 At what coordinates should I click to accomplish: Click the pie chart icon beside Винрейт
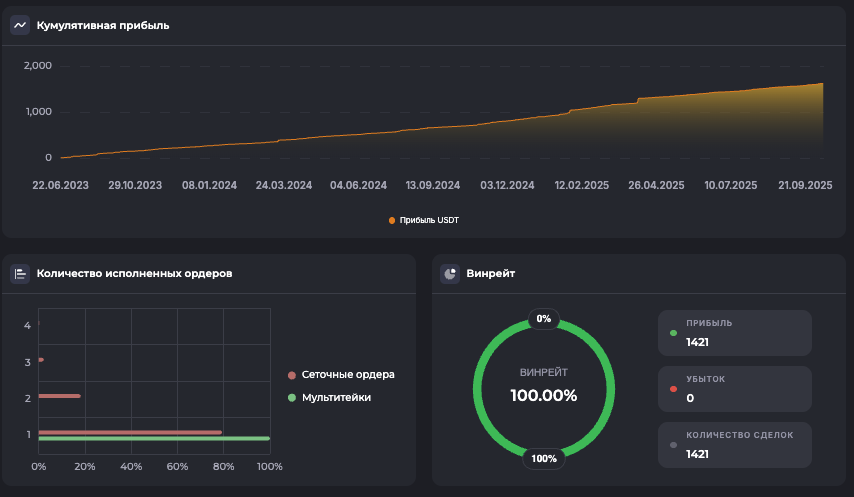[x=450, y=273]
